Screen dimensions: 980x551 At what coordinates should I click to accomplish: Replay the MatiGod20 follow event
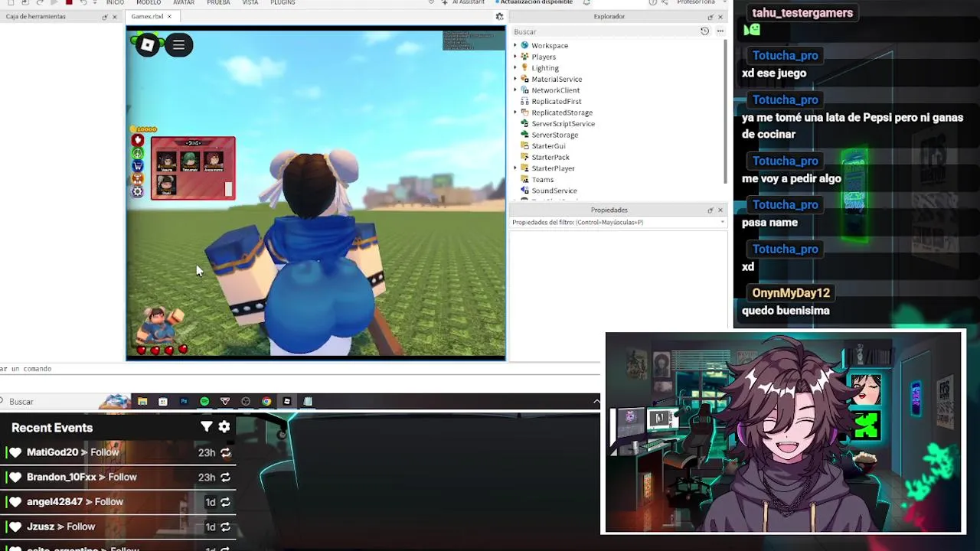(225, 452)
